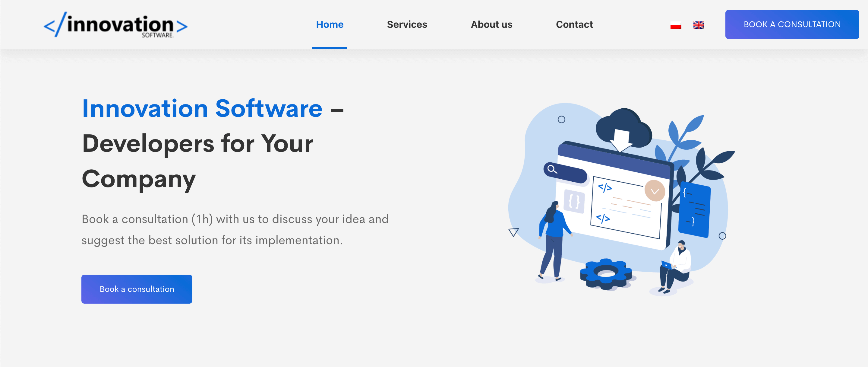The height and width of the screenshot is (367, 868).
Task: Click the Home navigation tab
Action: pyautogui.click(x=330, y=24)
